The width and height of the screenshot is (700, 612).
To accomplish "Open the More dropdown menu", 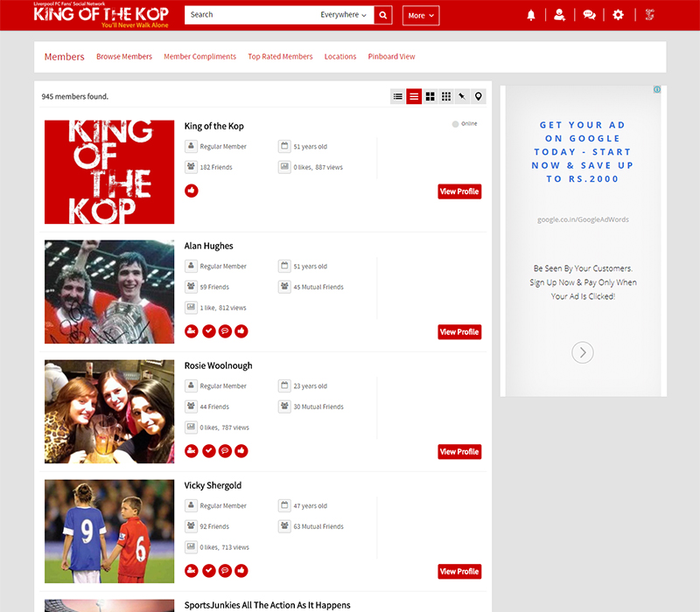I will [x=421, y=15].
